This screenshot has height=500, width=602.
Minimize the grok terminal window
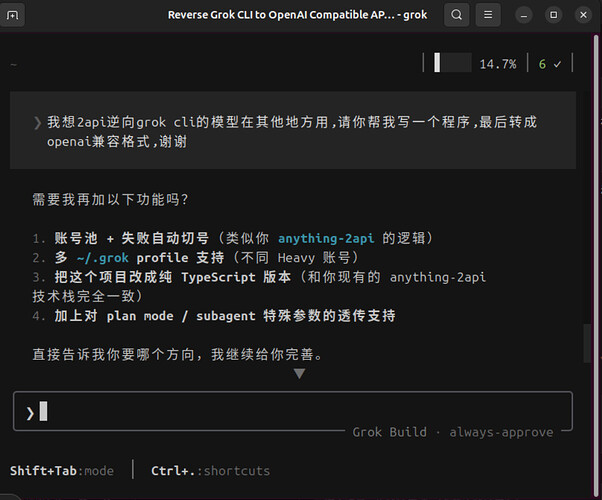click(524, 15)
